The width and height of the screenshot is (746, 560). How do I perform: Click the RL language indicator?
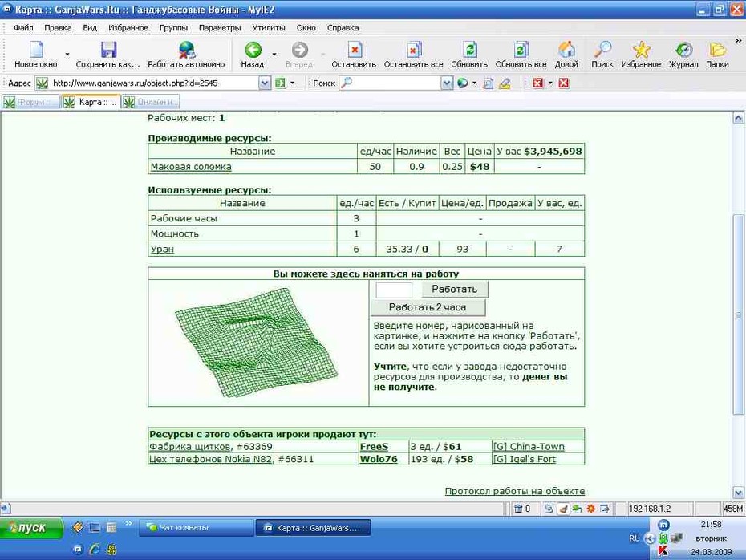click(x=634, y=538)
